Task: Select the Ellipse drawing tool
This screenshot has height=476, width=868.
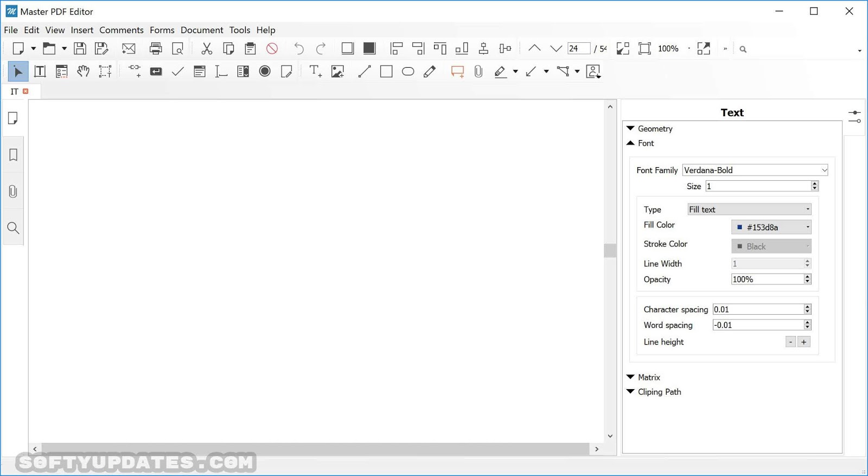Action: click(408, 71)
